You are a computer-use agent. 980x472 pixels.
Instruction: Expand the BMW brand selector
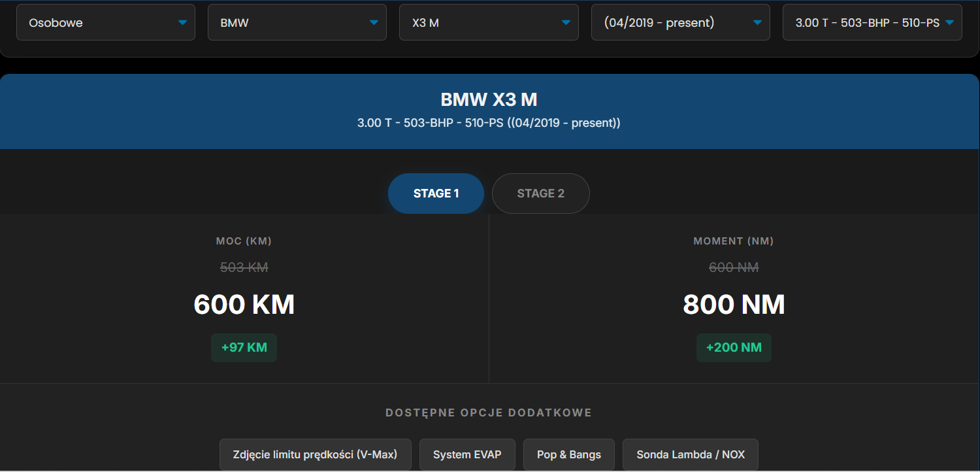click(x=296, y=22)
